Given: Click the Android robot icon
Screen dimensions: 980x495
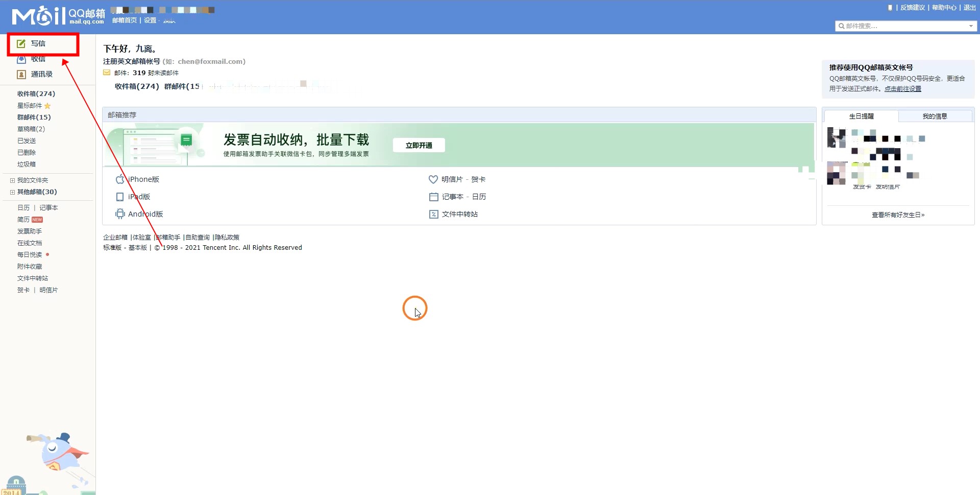Looking at the screenshot, I should click(x=120, y=214).
